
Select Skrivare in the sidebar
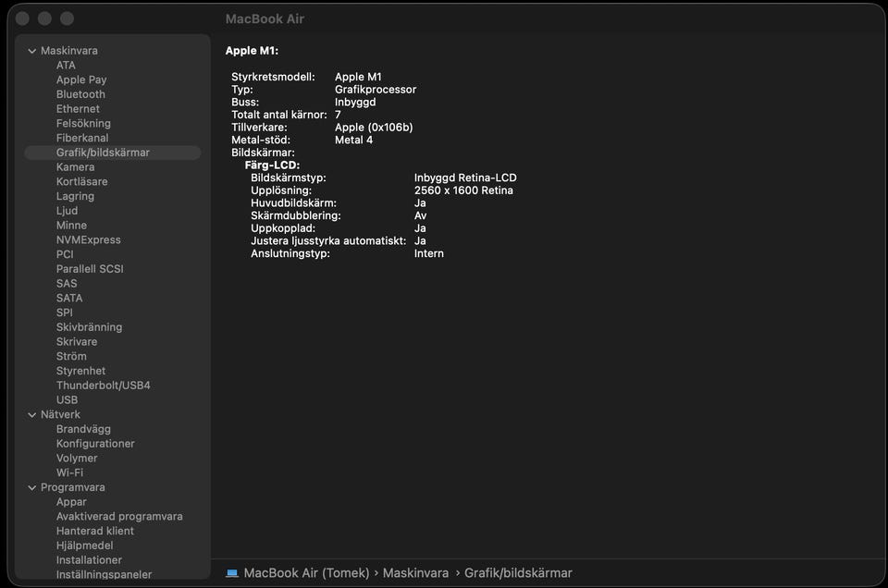tap(77, 342)
